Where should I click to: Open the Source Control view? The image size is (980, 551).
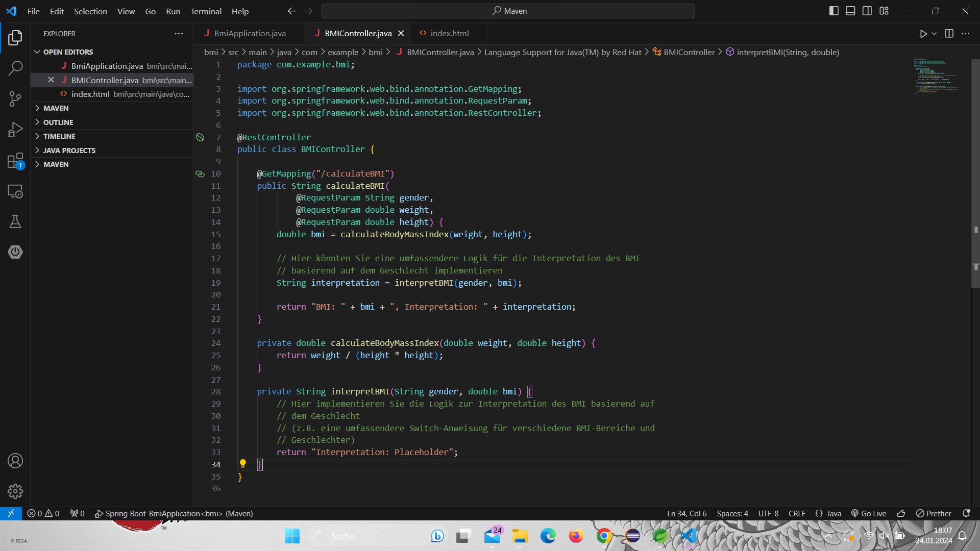click(x=15, y=99)
